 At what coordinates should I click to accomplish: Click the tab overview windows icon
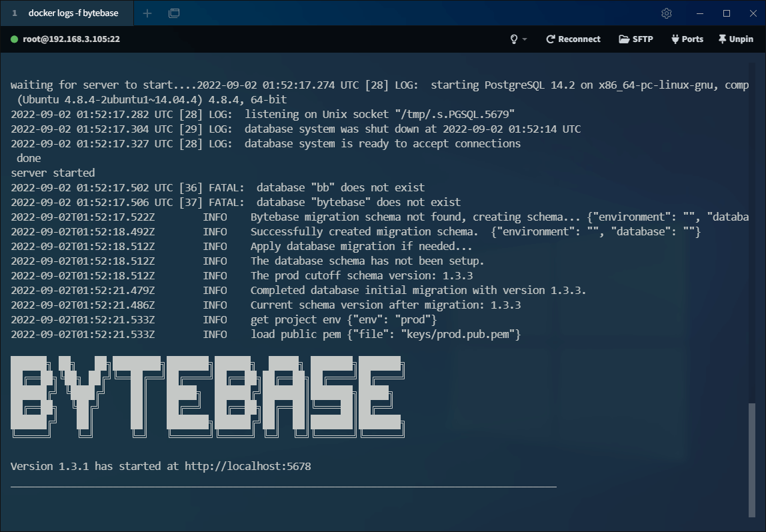174,13
